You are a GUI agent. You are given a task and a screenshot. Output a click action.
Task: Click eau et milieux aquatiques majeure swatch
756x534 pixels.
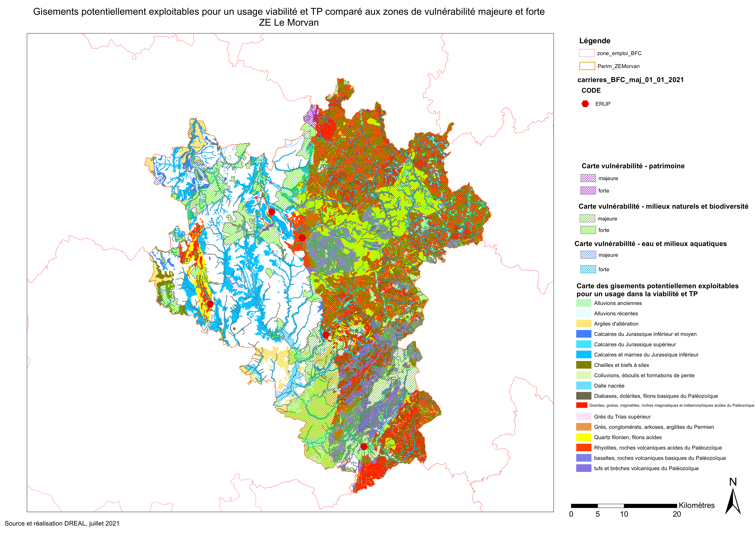point(588,255)
